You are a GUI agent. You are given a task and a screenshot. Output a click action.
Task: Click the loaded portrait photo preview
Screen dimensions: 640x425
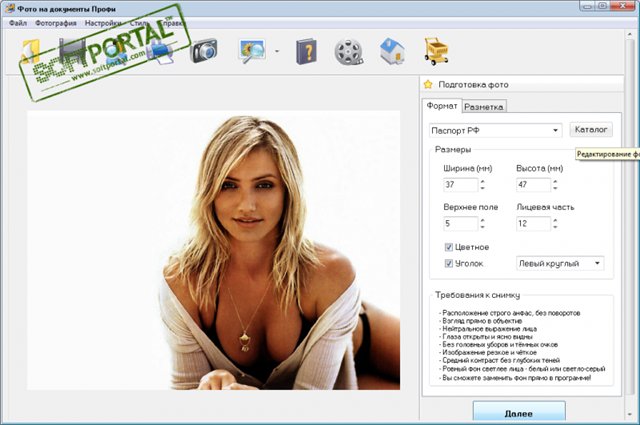213,250
